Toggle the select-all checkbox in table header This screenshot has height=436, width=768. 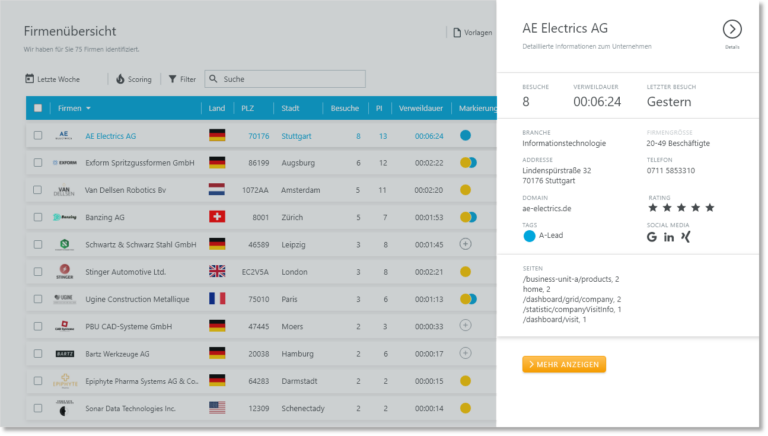(38, 108)
